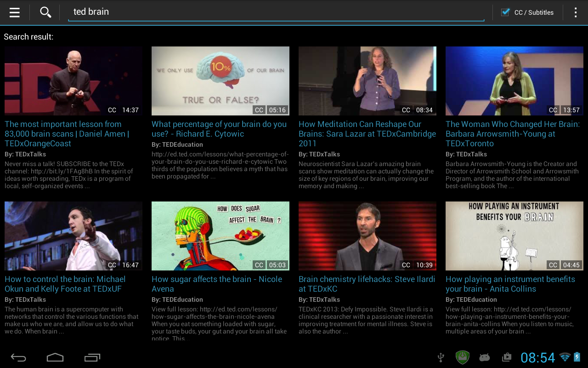Viewport: 588px width, 368px height.
Task: Focus the search field containing 'ted brain'
Action: [x=276, y=12]
